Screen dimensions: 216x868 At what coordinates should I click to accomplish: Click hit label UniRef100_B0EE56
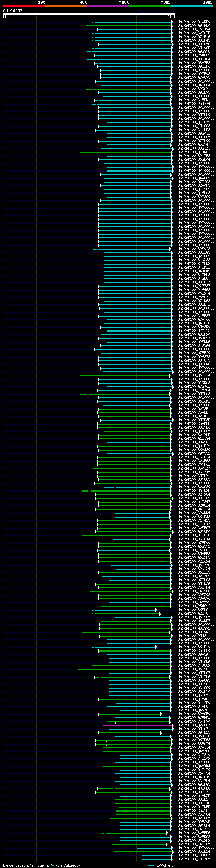pos(194,833)
